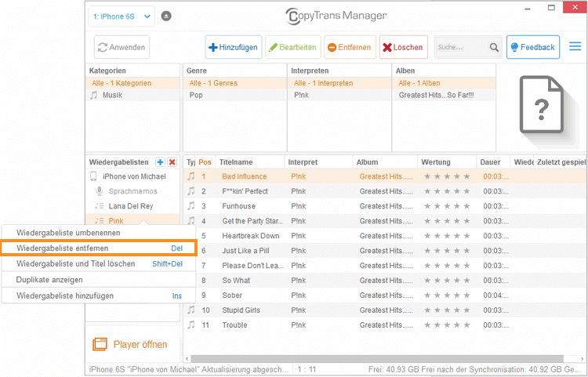Open the player via Player öffnen
This screenshot has height=377, width=588.
(129, 344)
